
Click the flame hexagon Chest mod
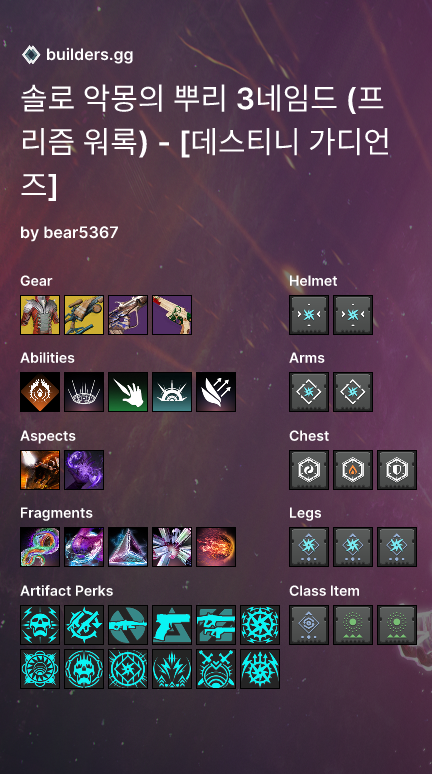point(353,470)
